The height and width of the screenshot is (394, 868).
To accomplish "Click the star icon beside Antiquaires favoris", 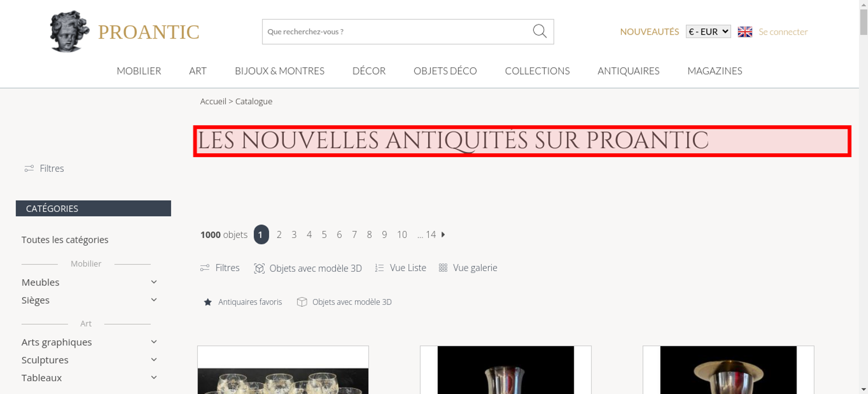I will tap(208, 302).
